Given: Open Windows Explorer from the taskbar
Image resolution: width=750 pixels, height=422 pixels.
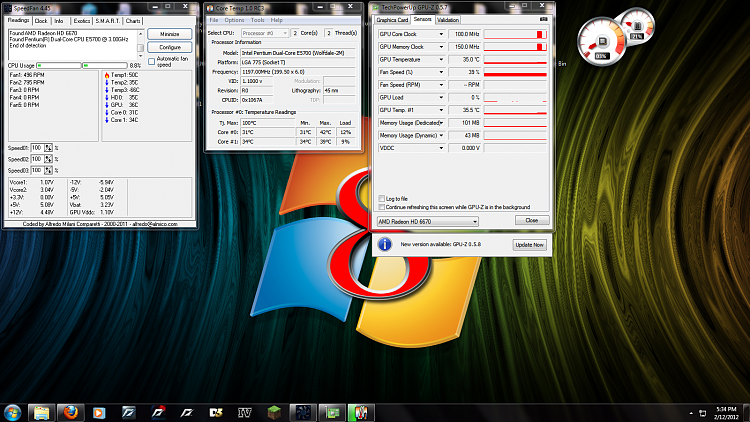Looking at the screenshot, I should (x=41, y=412).
